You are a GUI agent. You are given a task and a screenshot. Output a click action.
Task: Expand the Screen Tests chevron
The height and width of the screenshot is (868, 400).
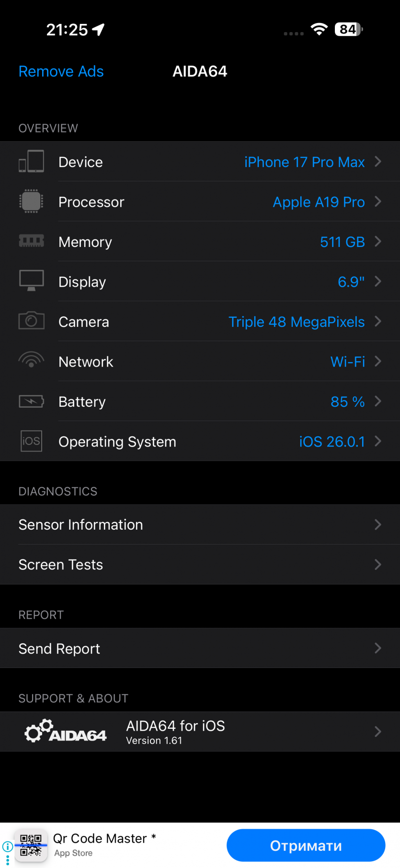tap(377, 565)
